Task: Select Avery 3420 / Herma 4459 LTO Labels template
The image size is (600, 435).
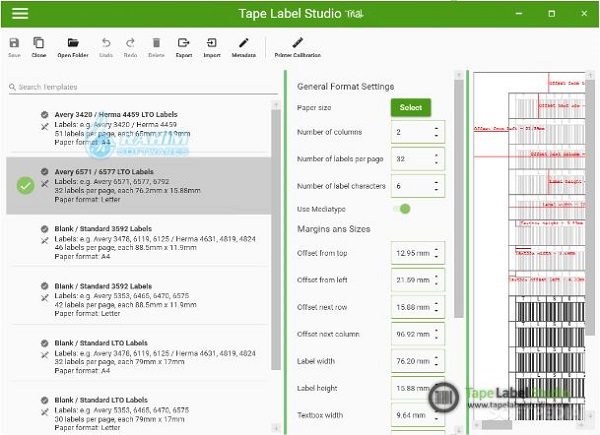Action: (139, 128)
